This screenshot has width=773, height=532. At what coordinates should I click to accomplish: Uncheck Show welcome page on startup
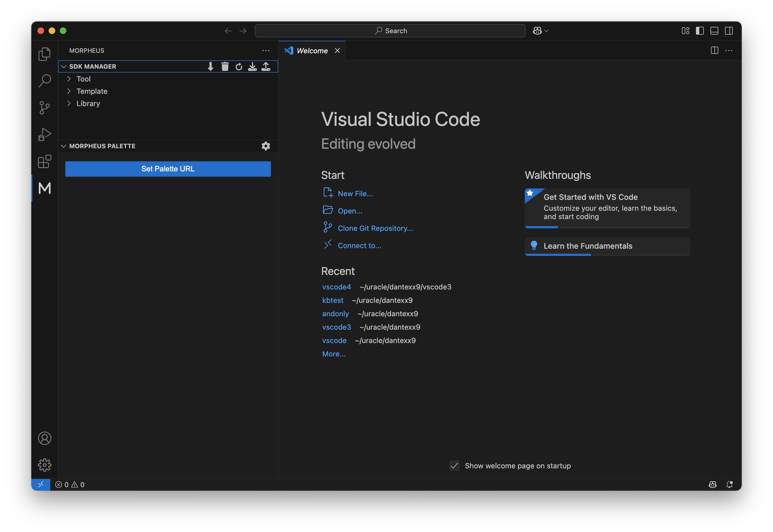pyautogui.click(x=454, y=466)
